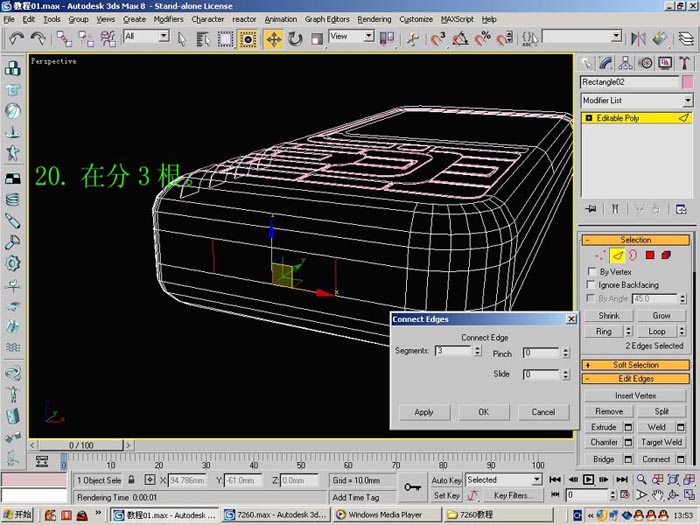Choose the Bind to Space Warp tool
This screenshot has height=525, width=700.
108,39
